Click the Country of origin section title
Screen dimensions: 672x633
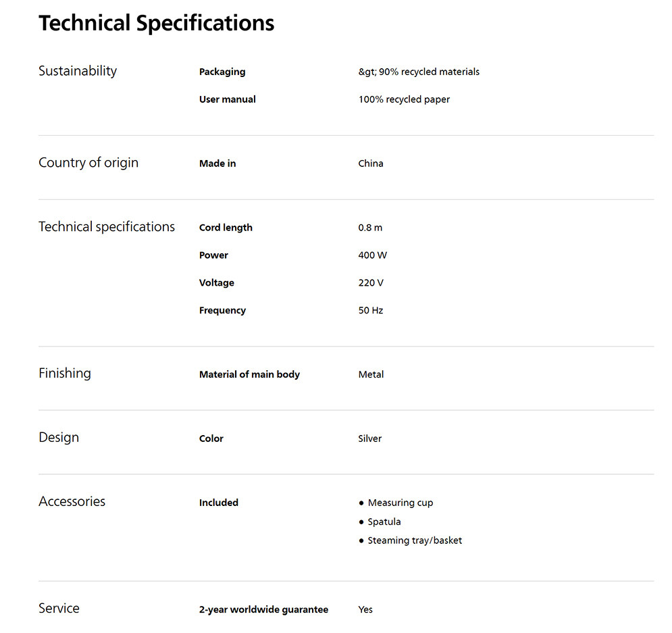tap(88, 163)
